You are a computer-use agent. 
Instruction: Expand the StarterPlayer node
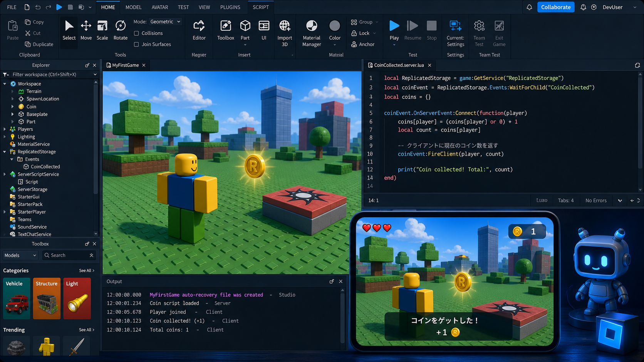click(5, 212)
